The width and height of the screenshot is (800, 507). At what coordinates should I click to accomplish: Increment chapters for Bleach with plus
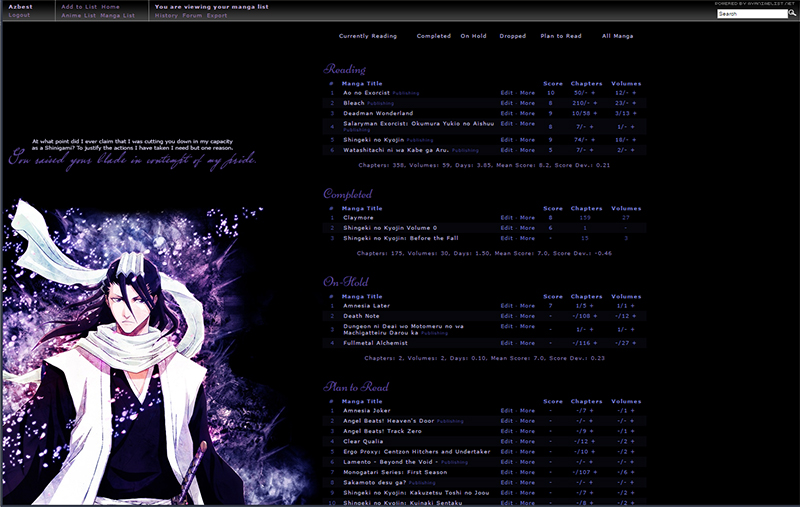pos(594,103)
